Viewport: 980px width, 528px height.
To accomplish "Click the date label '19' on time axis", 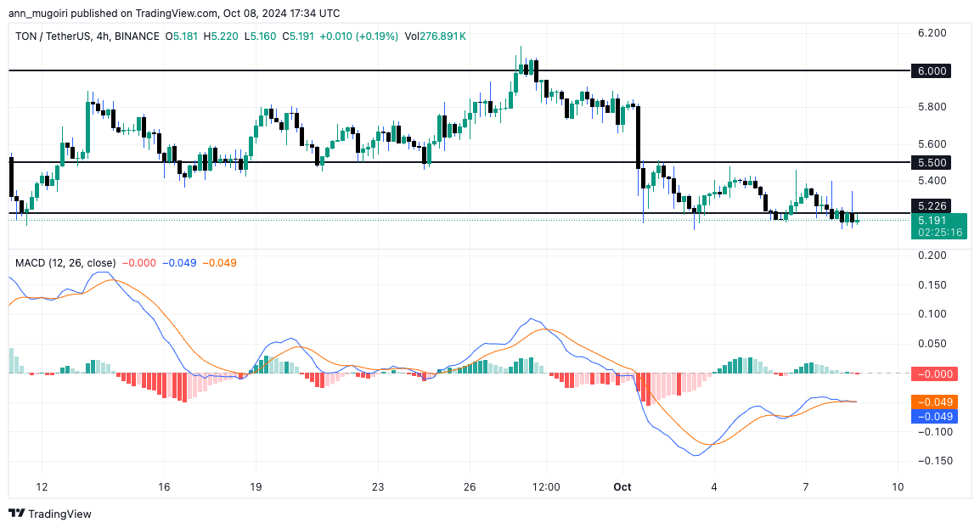I will tap(256, 486).
